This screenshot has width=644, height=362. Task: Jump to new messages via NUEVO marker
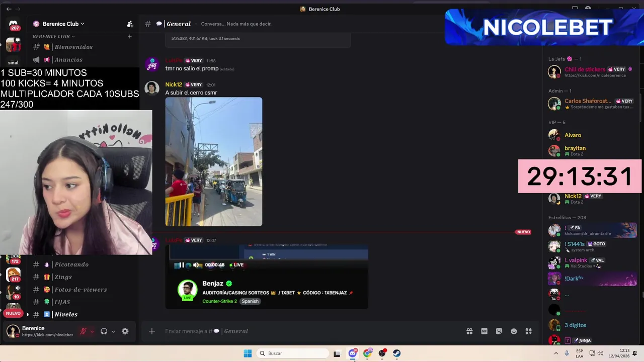coord(523,232)
